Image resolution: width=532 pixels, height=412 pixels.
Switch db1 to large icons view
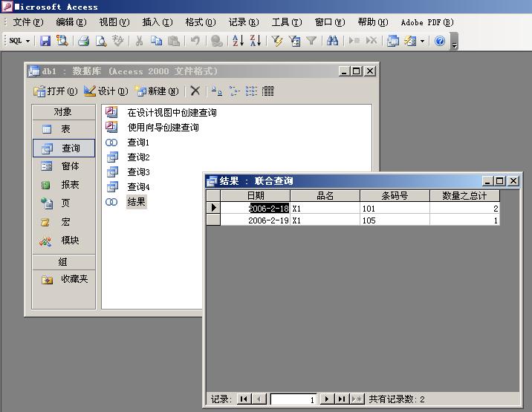click(x=217, y=91)
